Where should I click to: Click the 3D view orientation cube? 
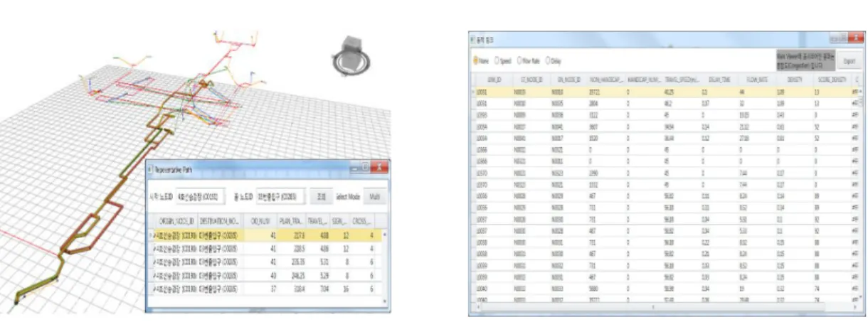351,56
